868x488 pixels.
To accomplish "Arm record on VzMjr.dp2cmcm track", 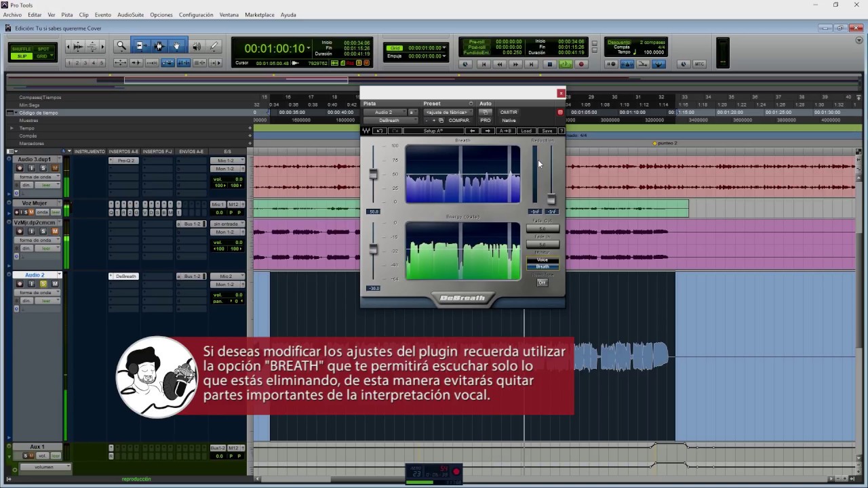I will [x=20, y=232].
